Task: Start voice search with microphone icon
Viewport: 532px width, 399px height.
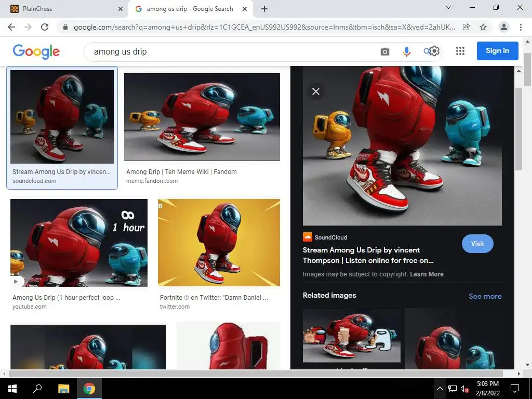Action: pyautogui.click(x=406, y=51)
